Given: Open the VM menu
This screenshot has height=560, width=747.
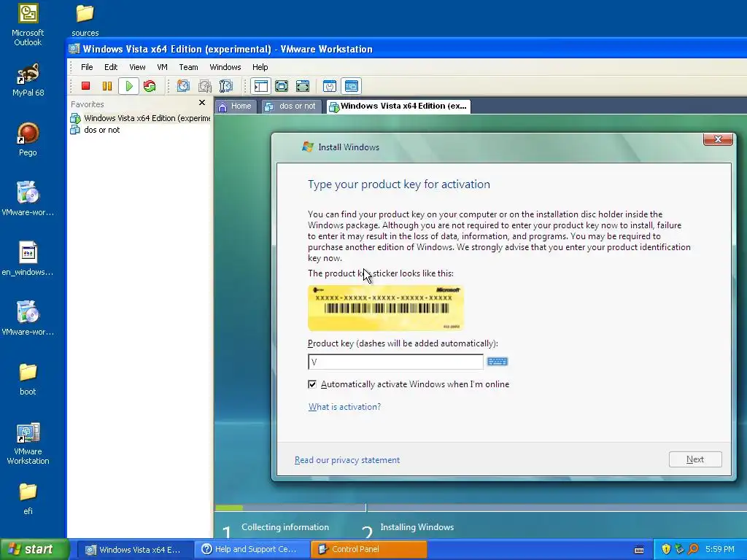Looking at the screenshot, I should tap(162, 67).
